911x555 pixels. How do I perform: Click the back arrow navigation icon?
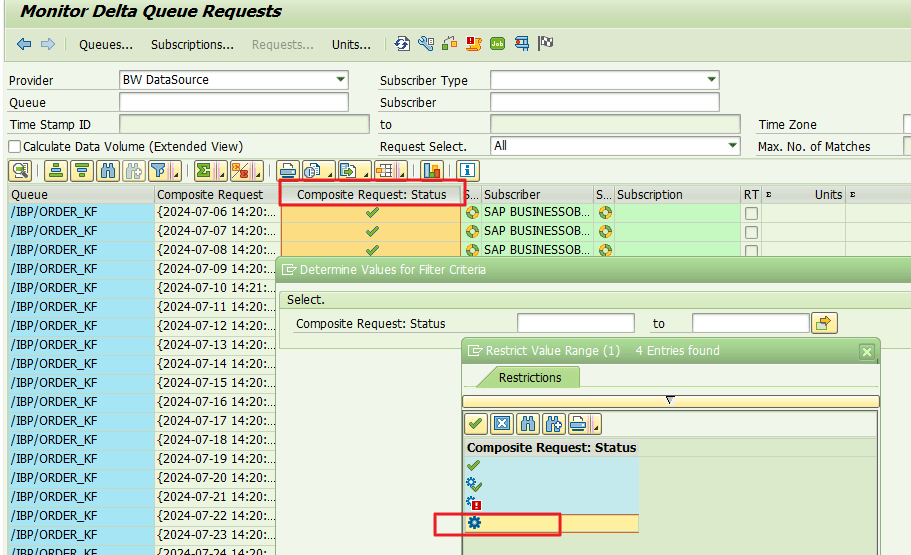click(x=24, y=44)
